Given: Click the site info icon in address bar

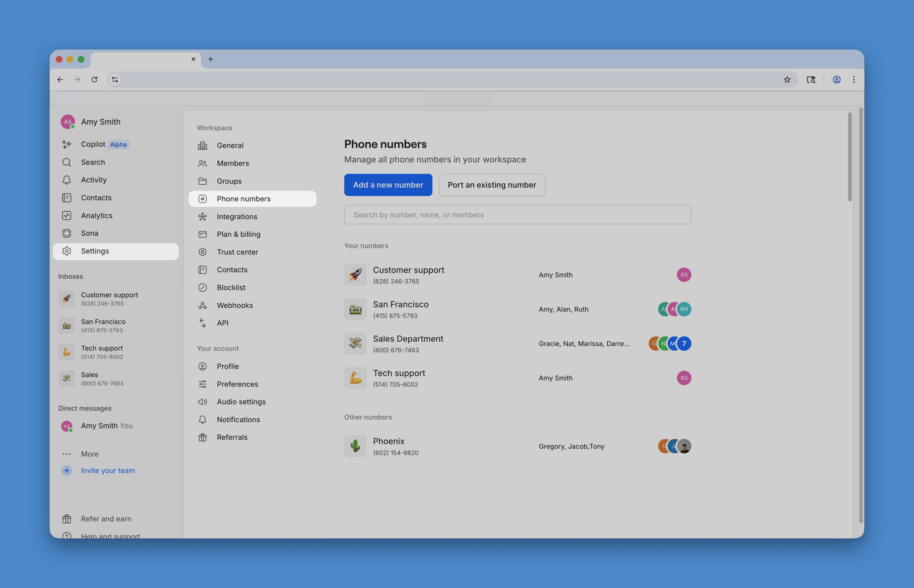Looking at the screenshot, I should click(x=115, y=79).
